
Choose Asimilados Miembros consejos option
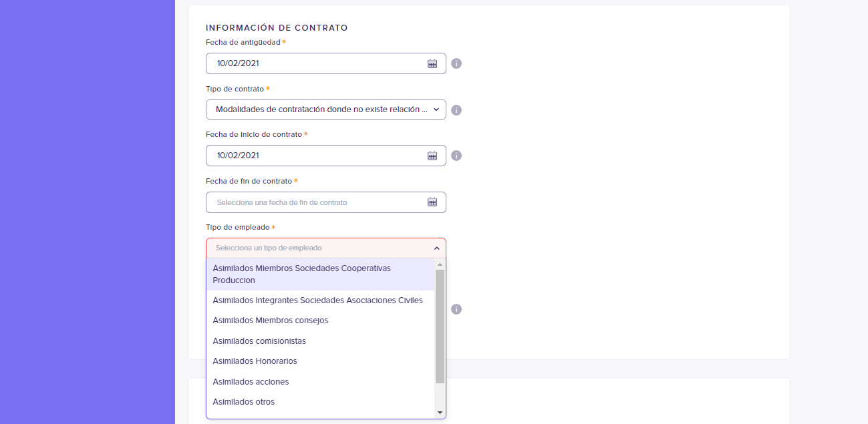[321, 321]
